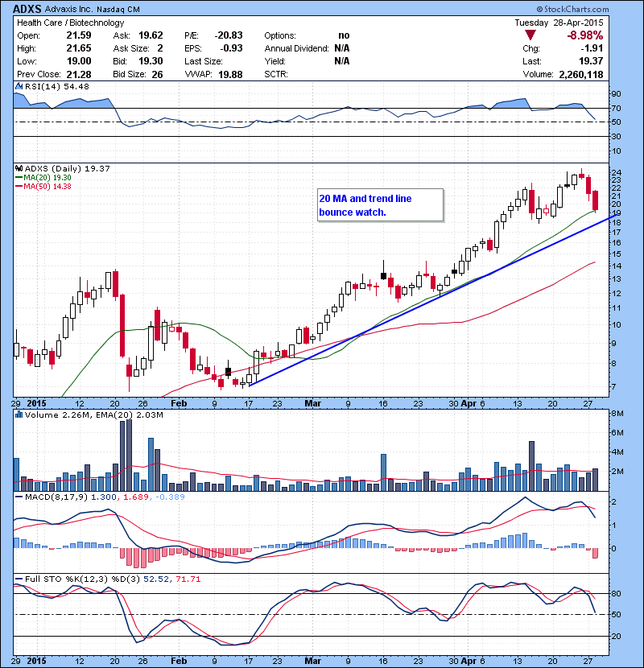Click the Chg value -1.91
Image resolution: width=644 pixels, height=668 pixels.
(592, 48)
